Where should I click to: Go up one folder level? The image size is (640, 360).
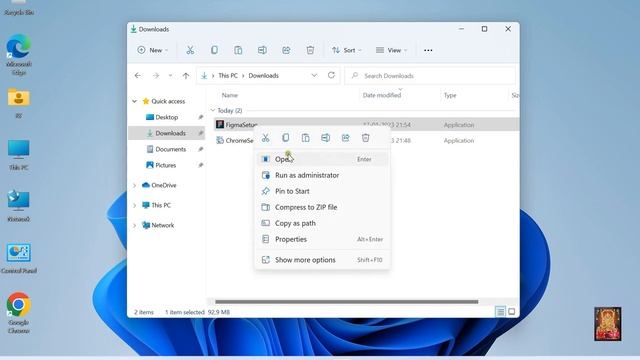186,76
